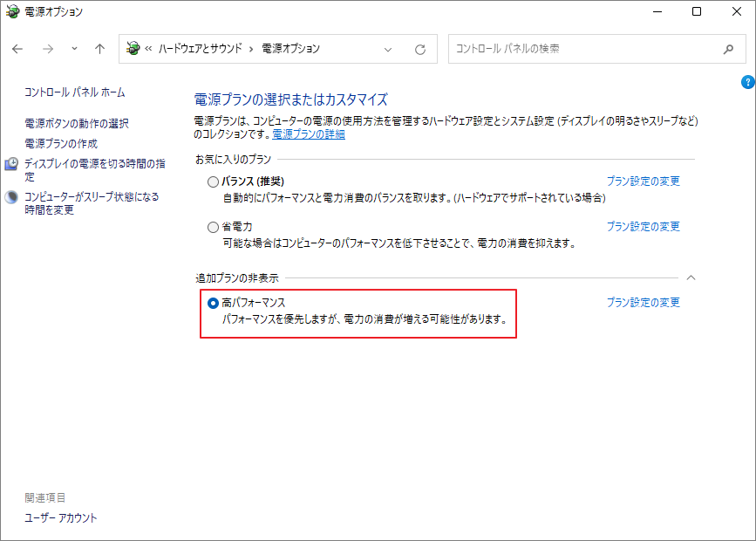This screenshot has height=541, width=756.
Task: Click the refresh icon in the address bar
Action: click(422, 49)
